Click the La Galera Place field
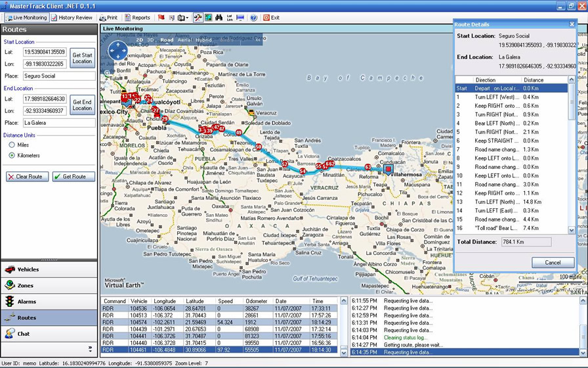Image resolution: width=588 pixels, height=368 pixels. point(59,123)
